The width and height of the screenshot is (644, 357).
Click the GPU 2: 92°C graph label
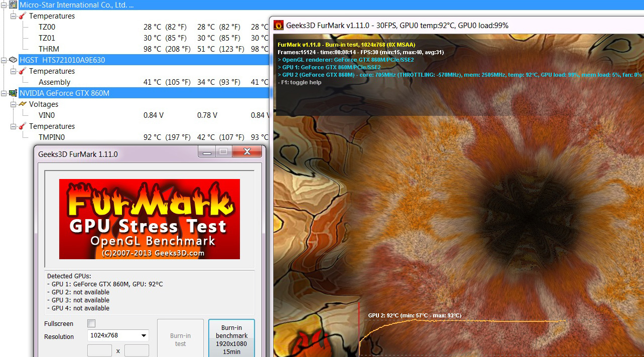415,315
